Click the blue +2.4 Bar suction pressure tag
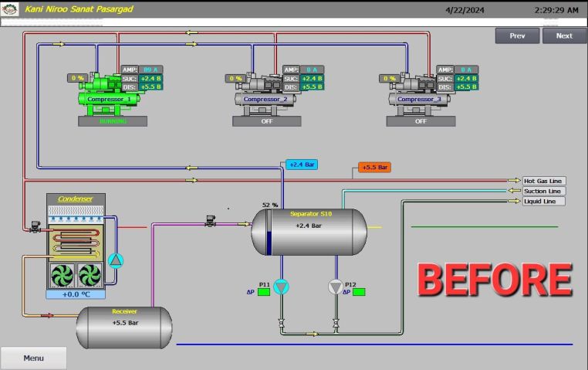The image size is (588, 370). coord(300,165)
